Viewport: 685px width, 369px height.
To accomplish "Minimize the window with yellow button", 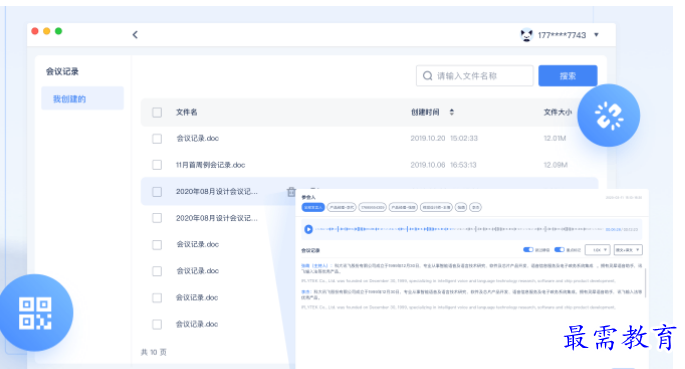I will (47, 31).
